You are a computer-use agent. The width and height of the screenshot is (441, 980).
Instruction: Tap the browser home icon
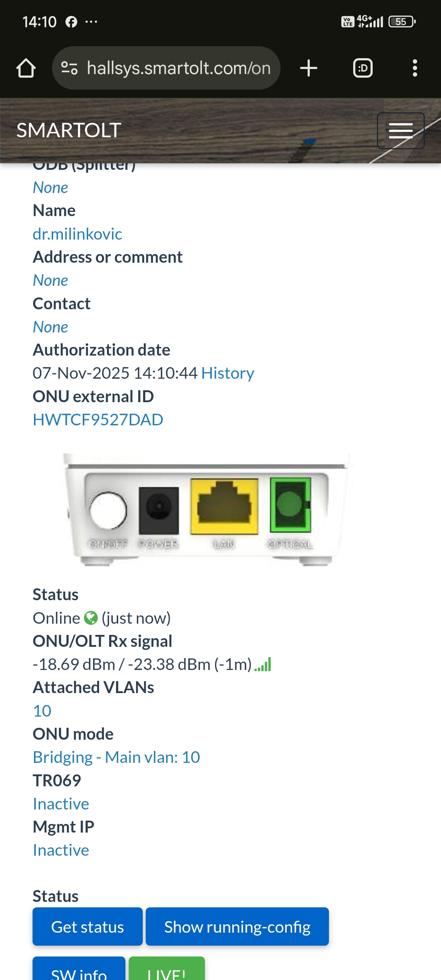pyautogui.click(x=26, y=68)
